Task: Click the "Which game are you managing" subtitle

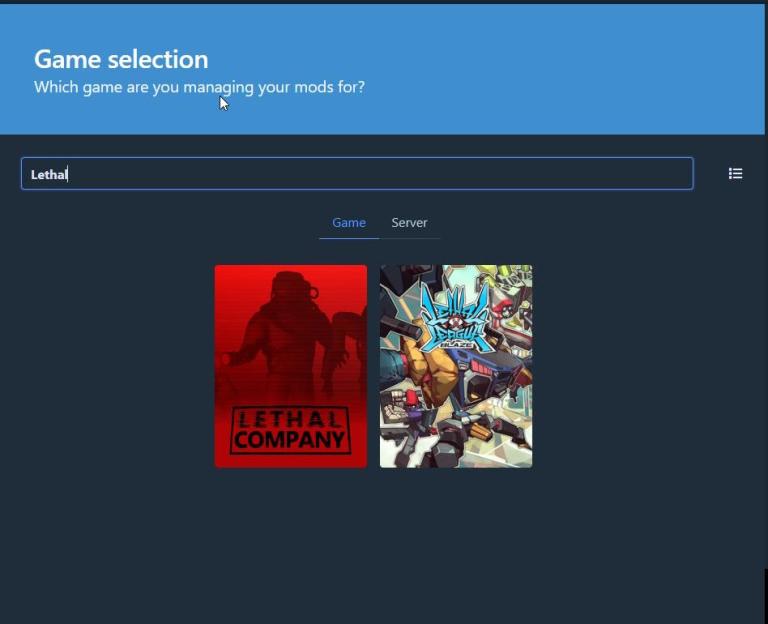Action: pos(199,87)
